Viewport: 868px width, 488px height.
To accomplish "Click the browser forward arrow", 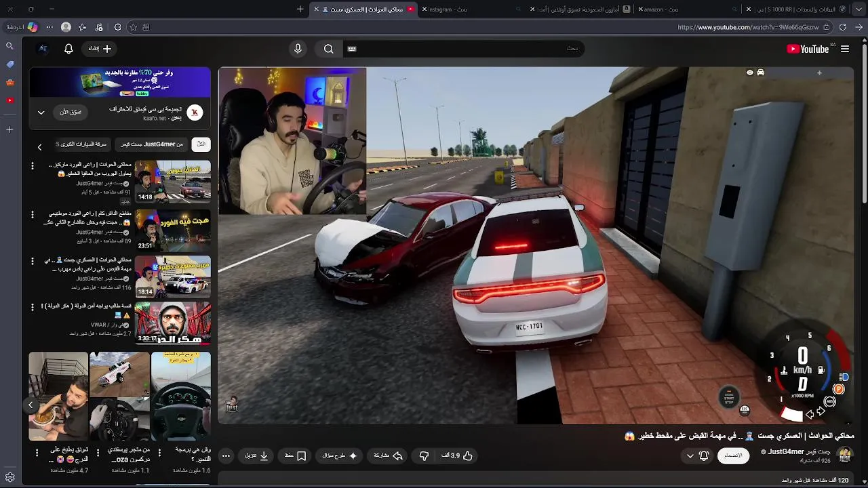I will (x=859, y=27).
